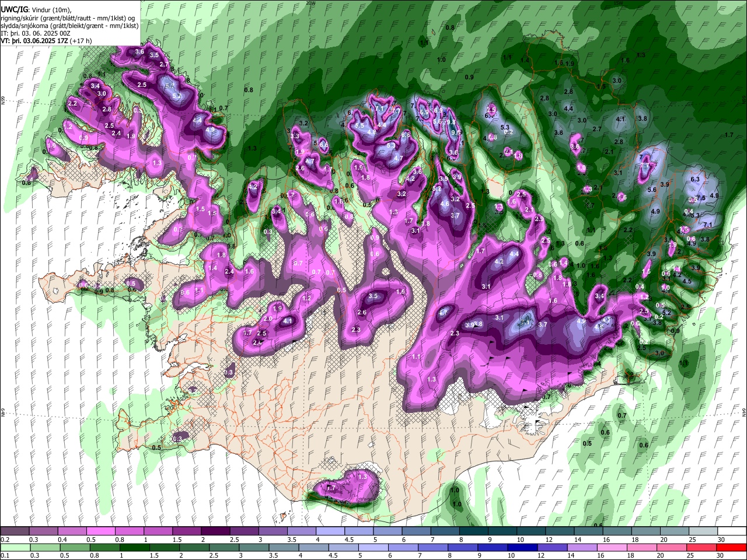
Task: Select light pink rain swatch for 16–18
Action: click(x=613, y=548)
